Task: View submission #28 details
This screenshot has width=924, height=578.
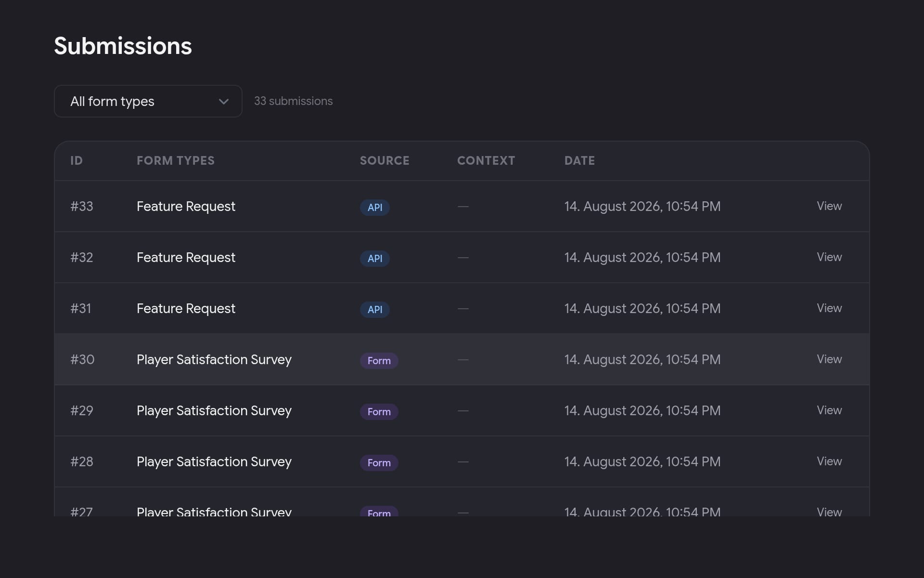Action: tap(829, 461)
